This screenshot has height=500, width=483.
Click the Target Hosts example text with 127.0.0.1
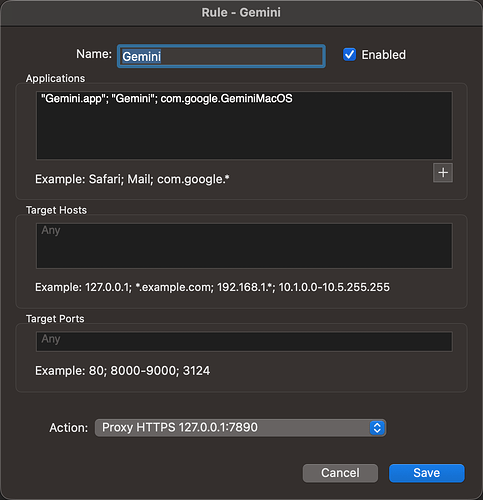tap(212, 287)
